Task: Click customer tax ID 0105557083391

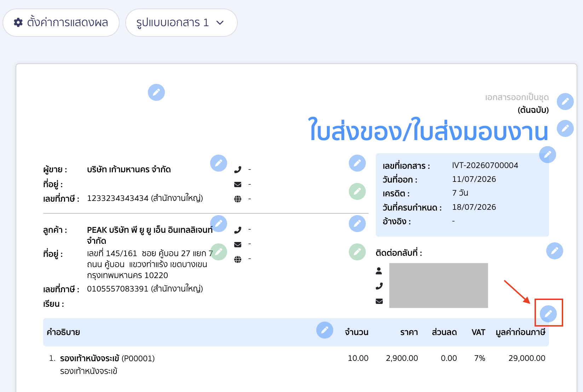Action: click(118, 289)
